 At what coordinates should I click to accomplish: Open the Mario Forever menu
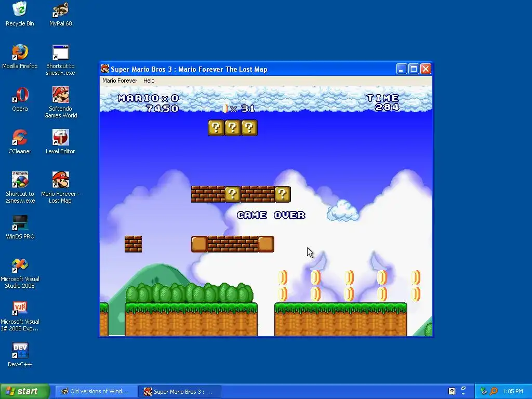point(120,81)
